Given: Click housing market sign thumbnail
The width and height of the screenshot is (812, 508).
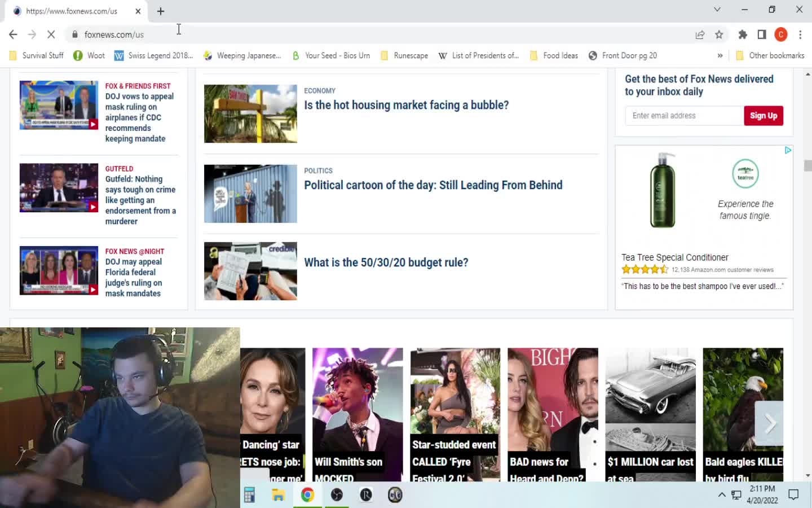Looking at the screenshot, I should pos(250,113).
